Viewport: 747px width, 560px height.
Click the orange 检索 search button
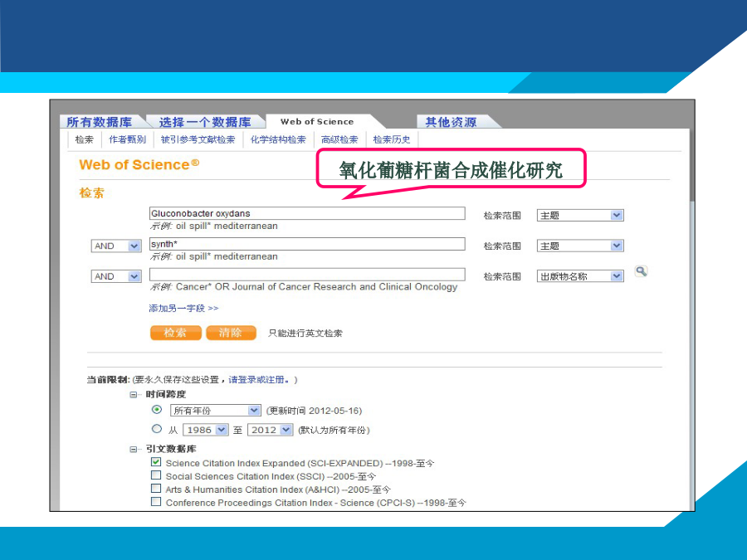click(x=176, y=333)
